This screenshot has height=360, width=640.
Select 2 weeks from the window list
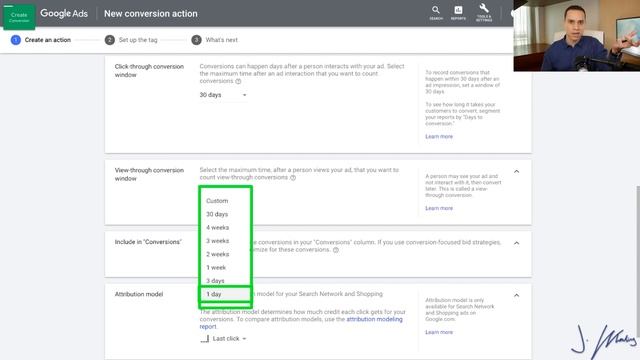coord(225,254)
